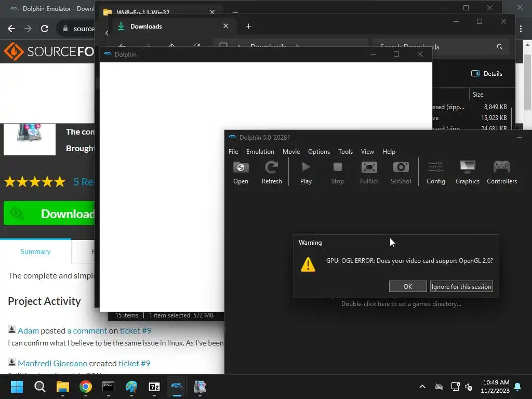Click Ignore for this session button
The width and height of the screenshot is (532, 399).
coord(461,286)
